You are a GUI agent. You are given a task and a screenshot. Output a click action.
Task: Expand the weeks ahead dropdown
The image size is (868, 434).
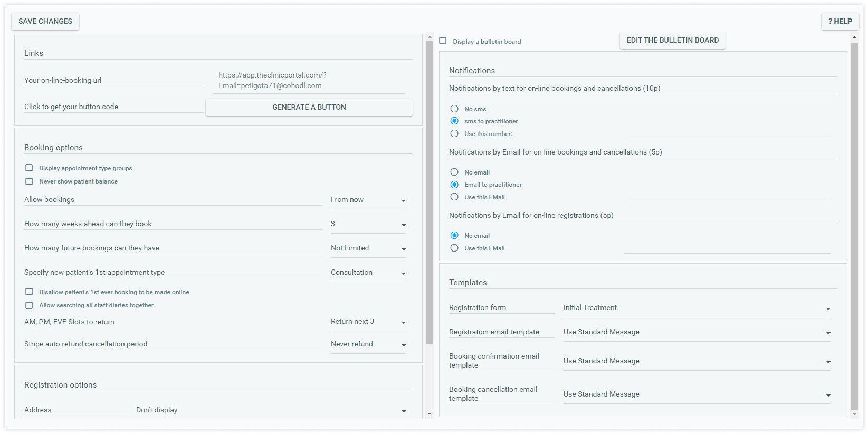click(x=368, y=224)
